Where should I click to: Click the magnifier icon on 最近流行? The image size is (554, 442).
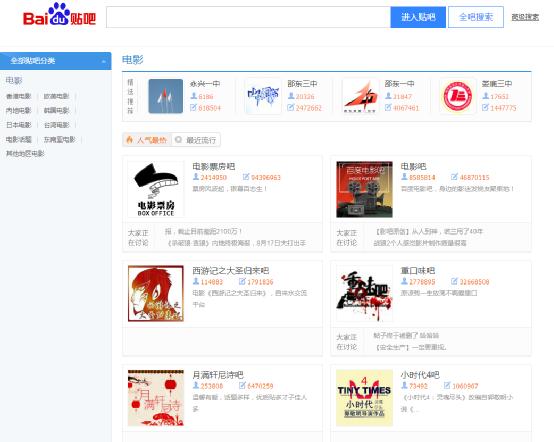179,140
